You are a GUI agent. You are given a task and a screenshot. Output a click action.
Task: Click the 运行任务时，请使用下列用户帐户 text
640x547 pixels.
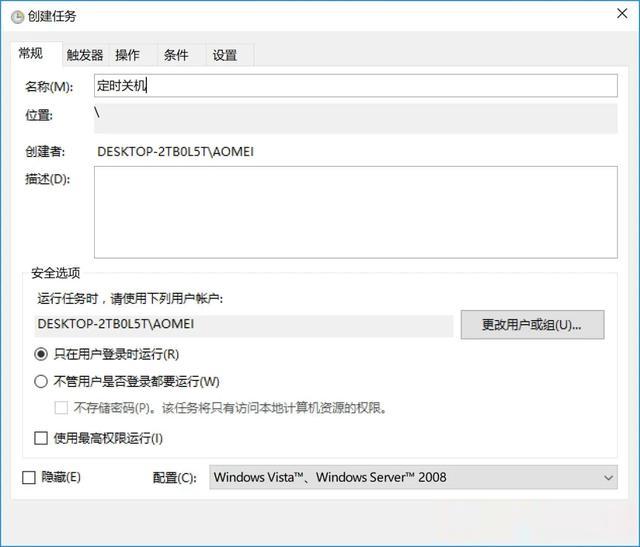130,298
